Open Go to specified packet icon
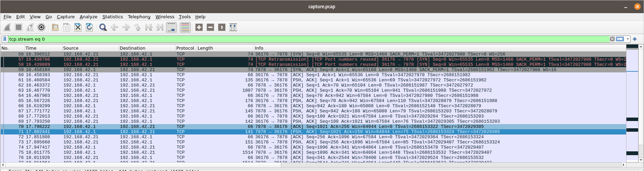The image size is (644, 171). [x=137, y=27]
